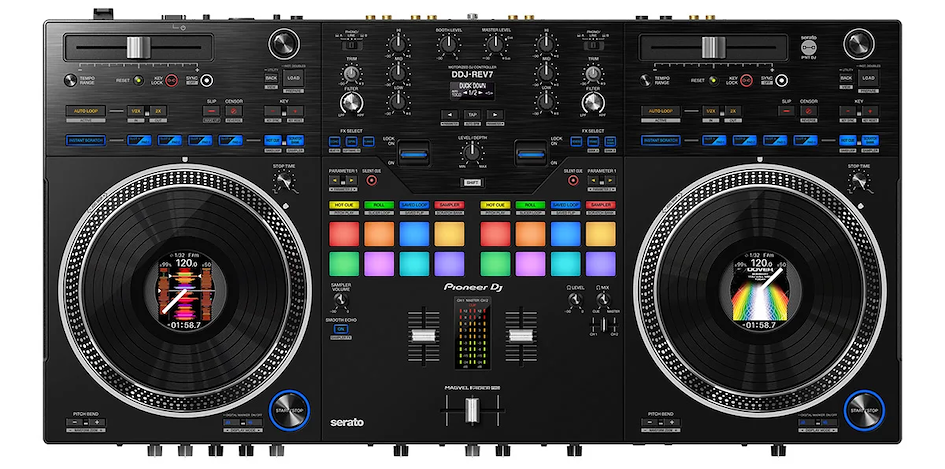
Task: Toggle SLIP mode on the left deck
Action: pos(211,111)
